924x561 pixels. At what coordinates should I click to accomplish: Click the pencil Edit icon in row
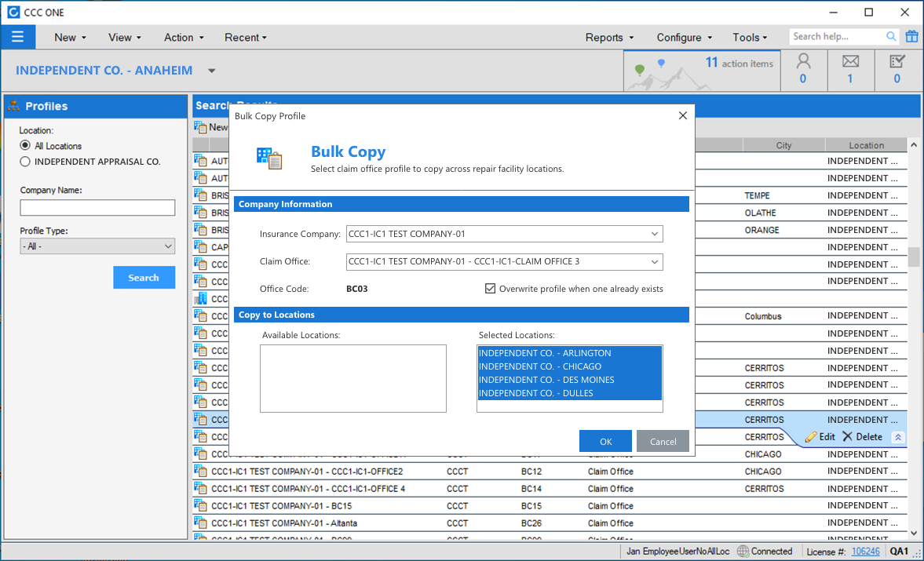click(x=811, y=437)
